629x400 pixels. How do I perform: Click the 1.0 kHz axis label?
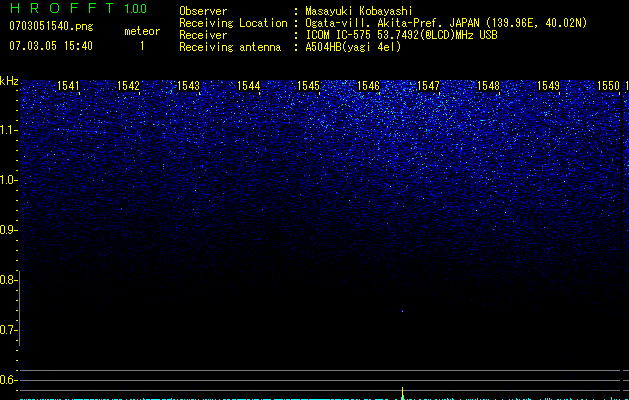[x=8, y=180]
